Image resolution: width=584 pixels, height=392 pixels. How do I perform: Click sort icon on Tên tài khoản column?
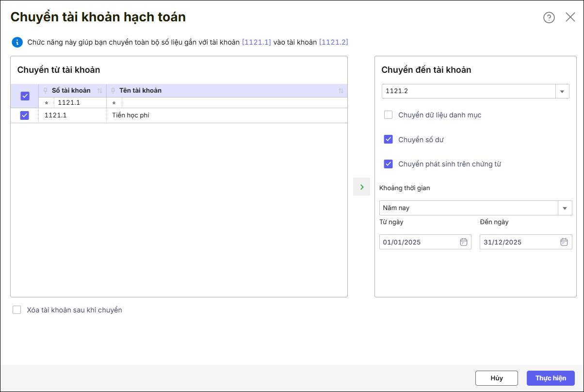[341, 91]
